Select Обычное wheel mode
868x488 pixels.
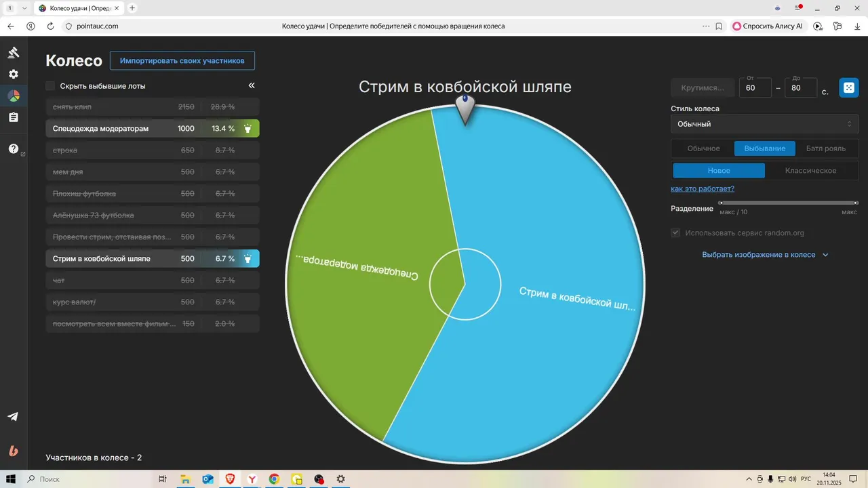703,148
